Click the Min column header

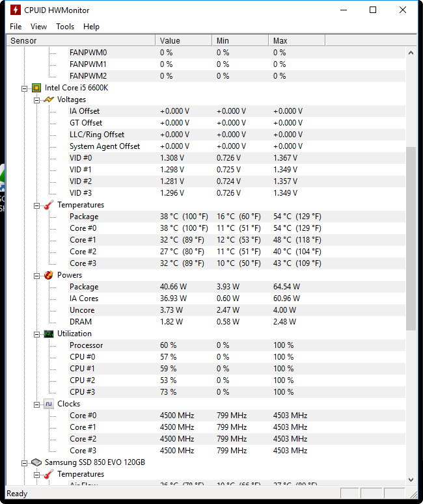[240, 41]
